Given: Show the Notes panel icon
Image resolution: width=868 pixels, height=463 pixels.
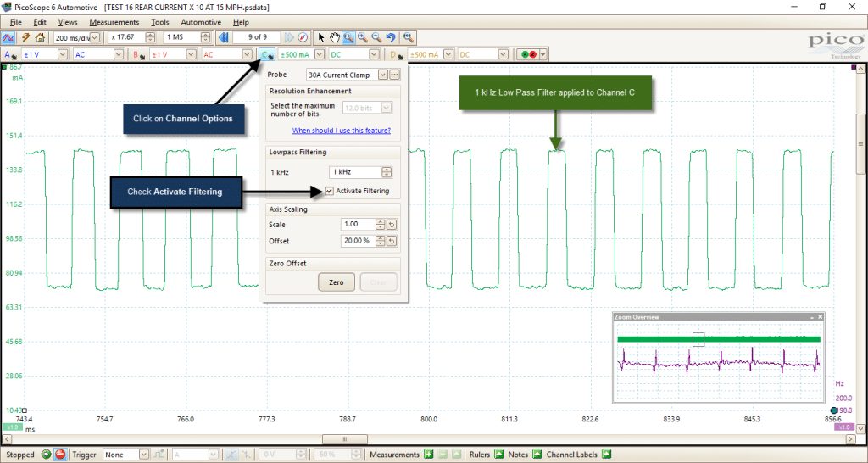Looking at the screenshot, I should click(537, 455).
